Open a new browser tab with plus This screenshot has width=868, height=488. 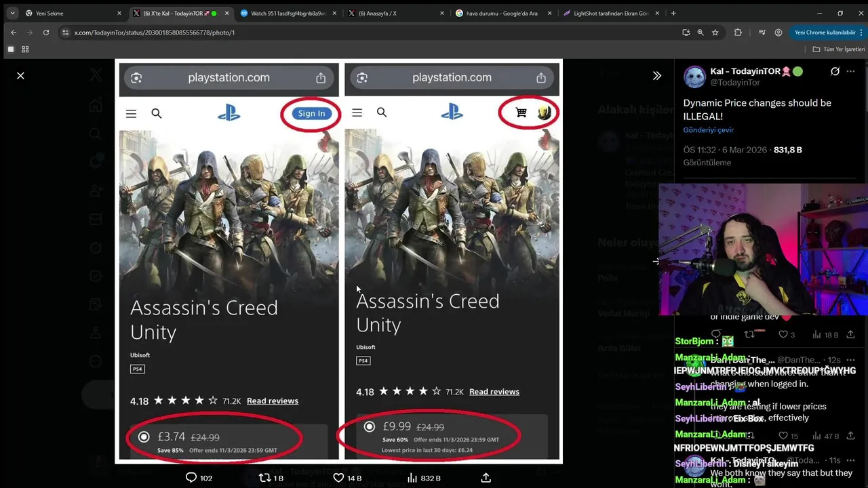[673, 13]
